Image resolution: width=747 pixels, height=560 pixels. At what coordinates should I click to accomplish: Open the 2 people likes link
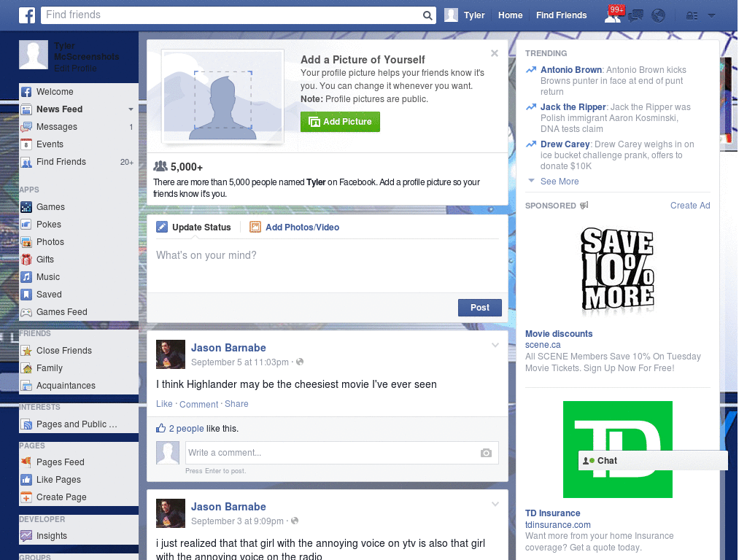click(186, 429)
